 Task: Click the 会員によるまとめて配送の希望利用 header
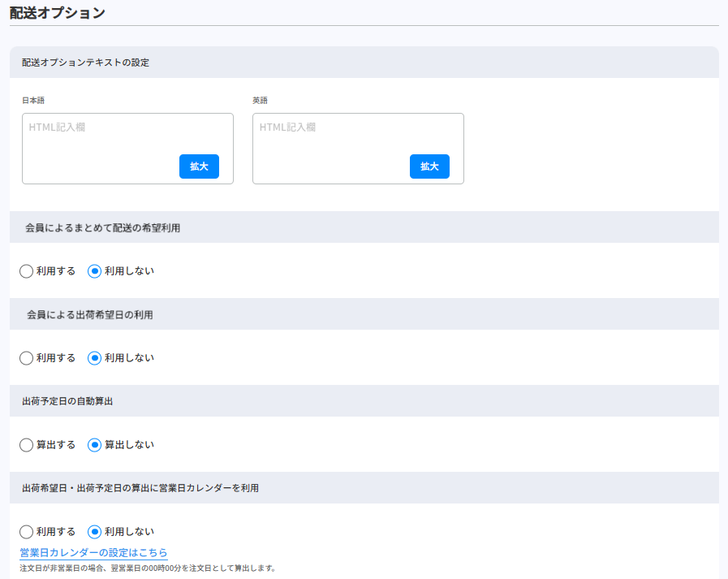pyautogui.click(x=102, y=228)
